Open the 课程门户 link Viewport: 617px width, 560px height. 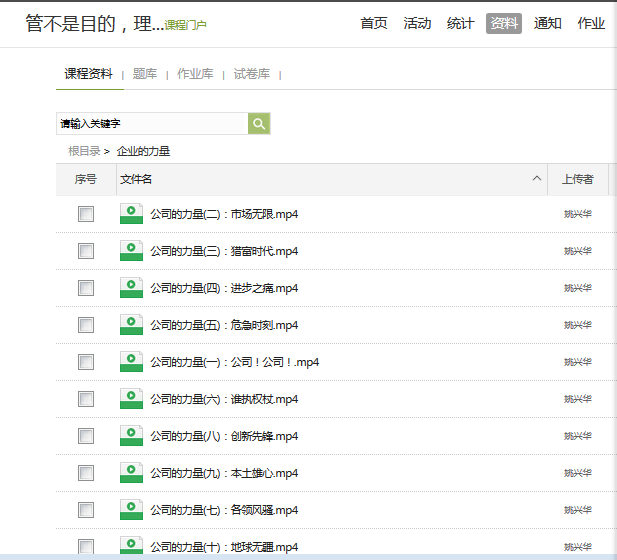coord(185,25)
